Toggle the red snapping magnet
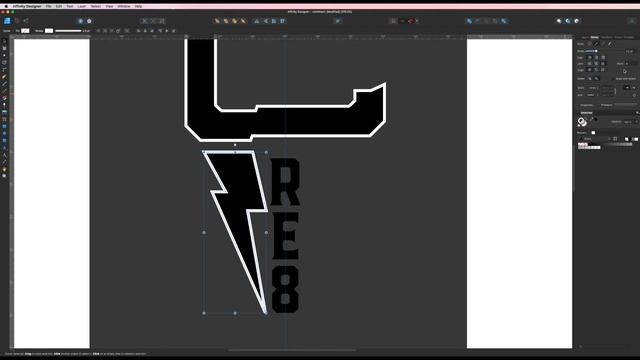 point(411,21)
